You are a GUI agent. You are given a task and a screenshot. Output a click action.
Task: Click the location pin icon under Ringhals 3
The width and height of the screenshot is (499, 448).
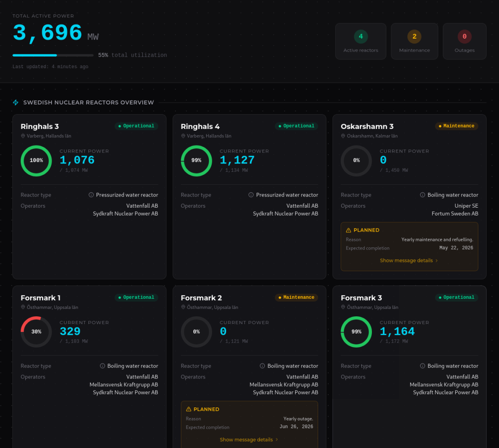coord(23,136)
